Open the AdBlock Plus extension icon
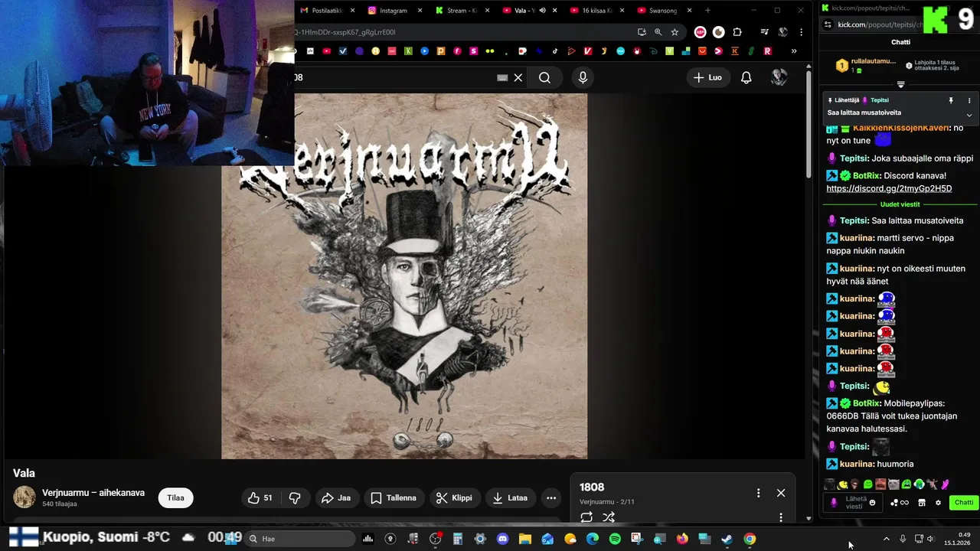 [x=700, y=32]
